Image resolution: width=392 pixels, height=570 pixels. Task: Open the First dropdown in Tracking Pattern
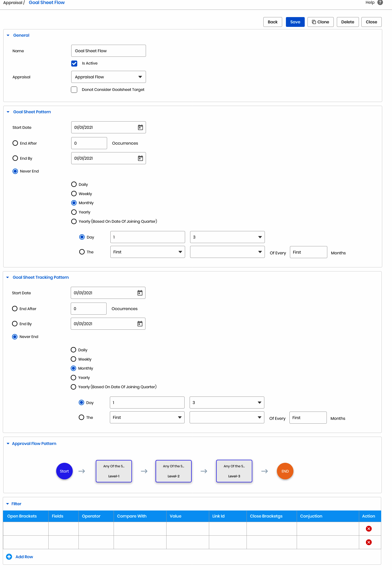pos(147,417)
